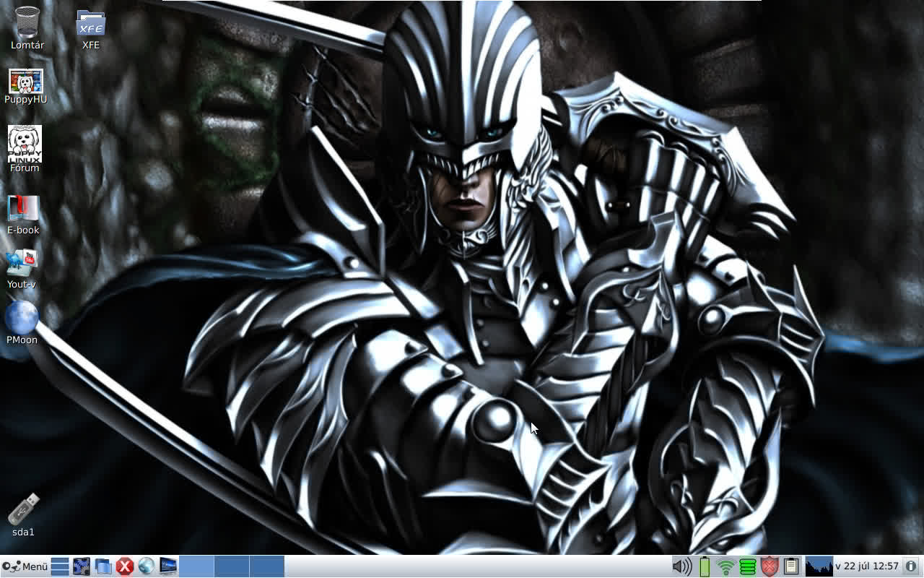Open the wireless settings gear icon in taskbar
Screen dimensions: 924x578
pyautogui.click(x=82, y=566)
